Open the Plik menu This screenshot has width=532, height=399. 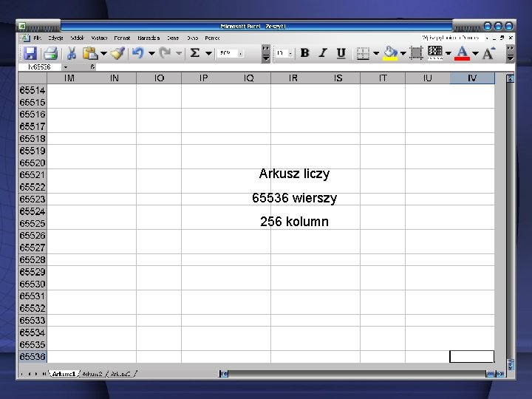point(38,38)
